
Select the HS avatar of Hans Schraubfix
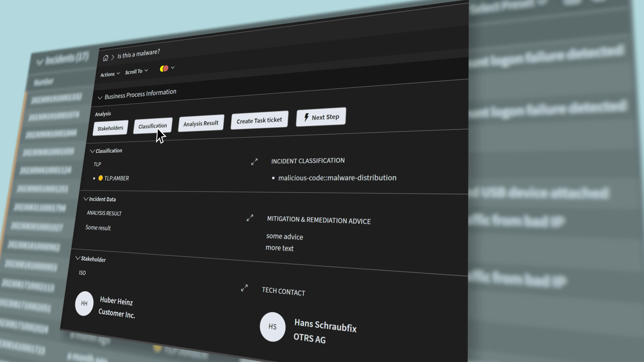tap(273, 327)
